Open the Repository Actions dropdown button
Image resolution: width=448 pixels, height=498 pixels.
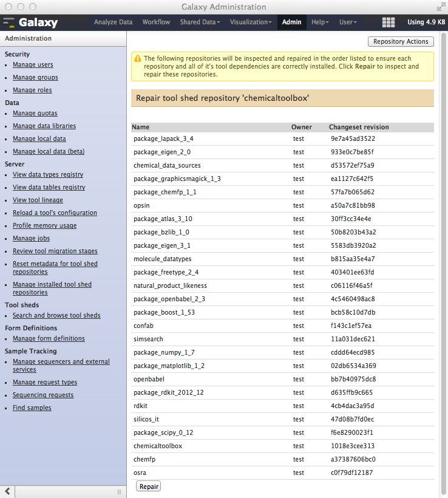401,42
